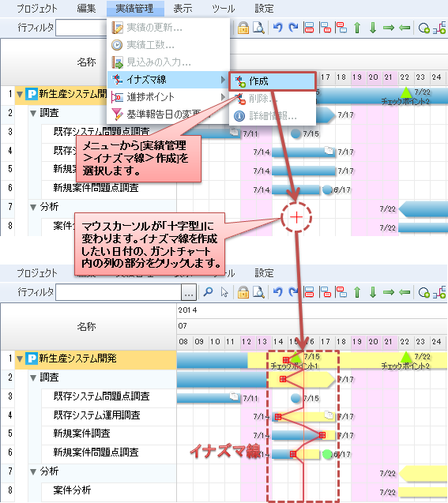448x503 pixels.
Task: Move row up with green arrow, bottom toolbar
Action: 357,292
